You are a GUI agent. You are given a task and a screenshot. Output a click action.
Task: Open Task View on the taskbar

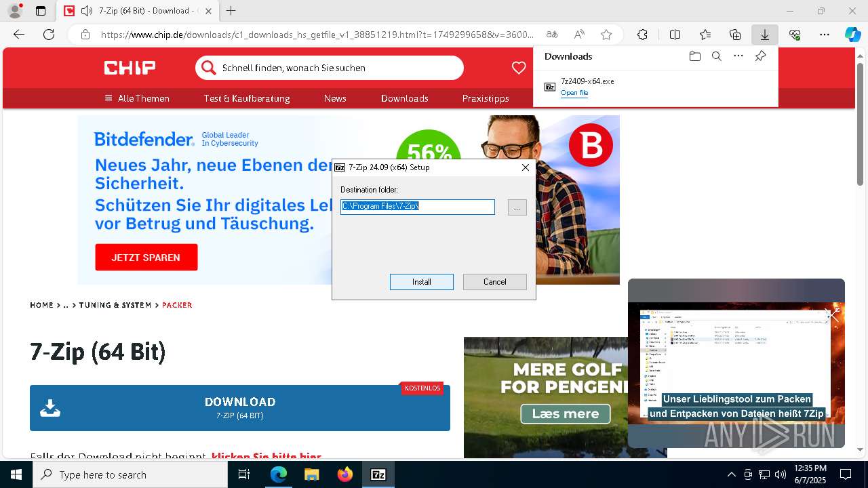click(x=244, y=474)
